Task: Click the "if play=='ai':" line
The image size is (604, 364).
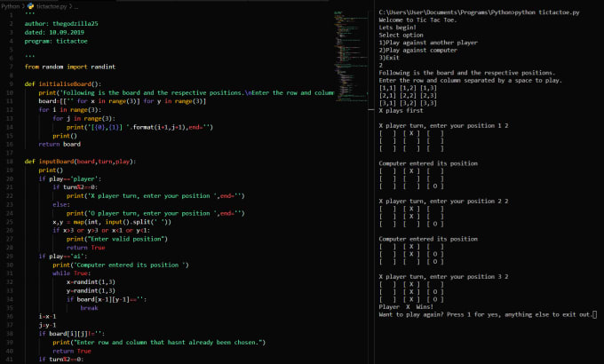Action: [x=63, y=257]
